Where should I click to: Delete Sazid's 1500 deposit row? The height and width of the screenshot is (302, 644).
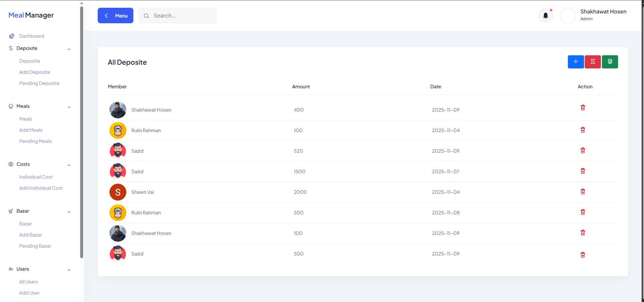click(x=583, y=171)
